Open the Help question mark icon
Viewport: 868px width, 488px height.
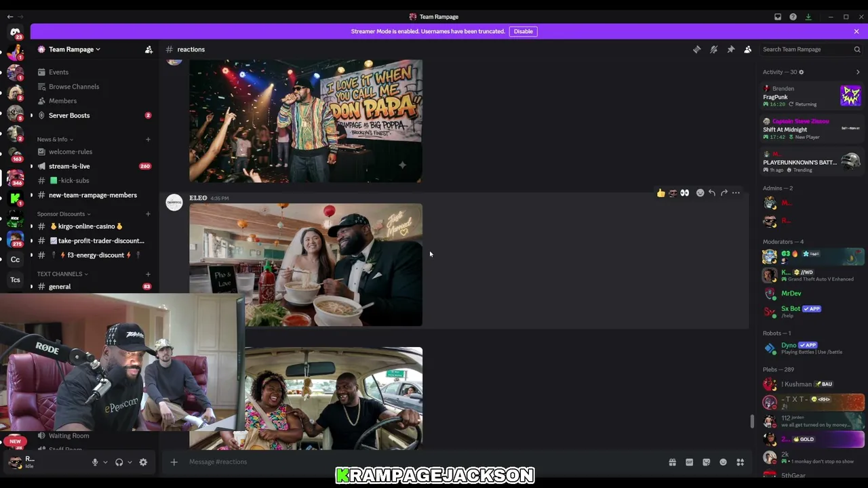[793, 17]
